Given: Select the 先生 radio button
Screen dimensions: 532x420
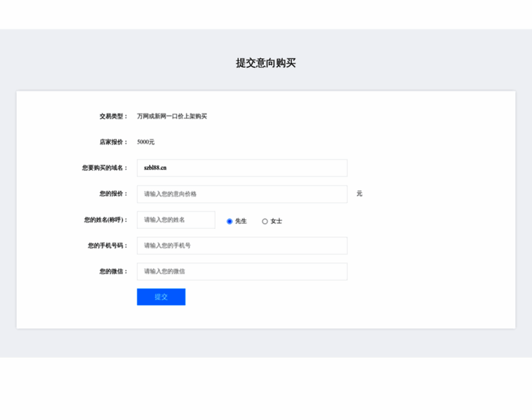Looking at the screenshot, I should pos(230,221).
